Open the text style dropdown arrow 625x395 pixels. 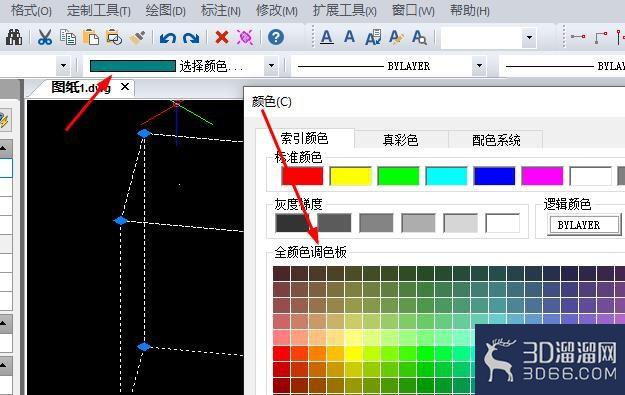click(x=529, y=38)
